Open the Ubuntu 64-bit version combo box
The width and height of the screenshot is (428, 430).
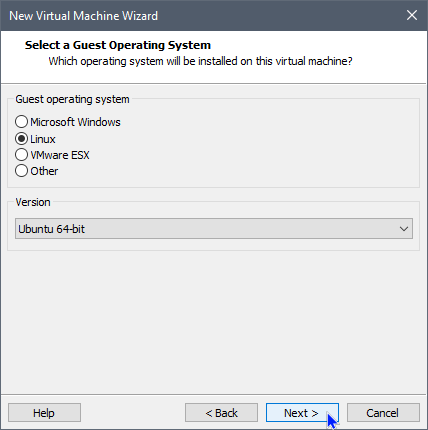click(214, 229)
